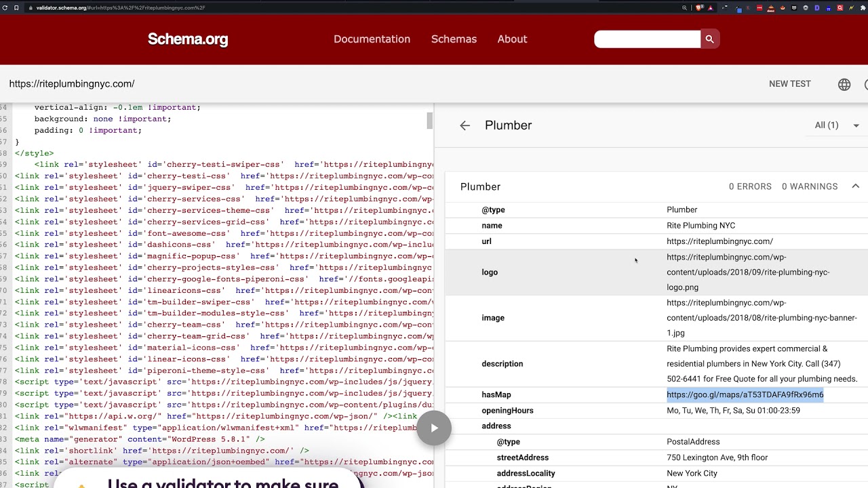Click the red magnifier extension icon

[x=840, y=8]
